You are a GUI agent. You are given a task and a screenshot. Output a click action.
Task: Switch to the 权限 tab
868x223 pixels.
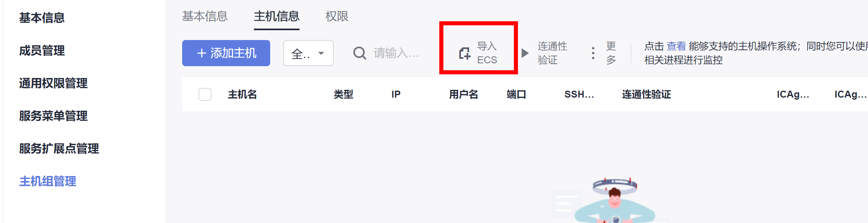pyautogui.click(x=337, y=16)
